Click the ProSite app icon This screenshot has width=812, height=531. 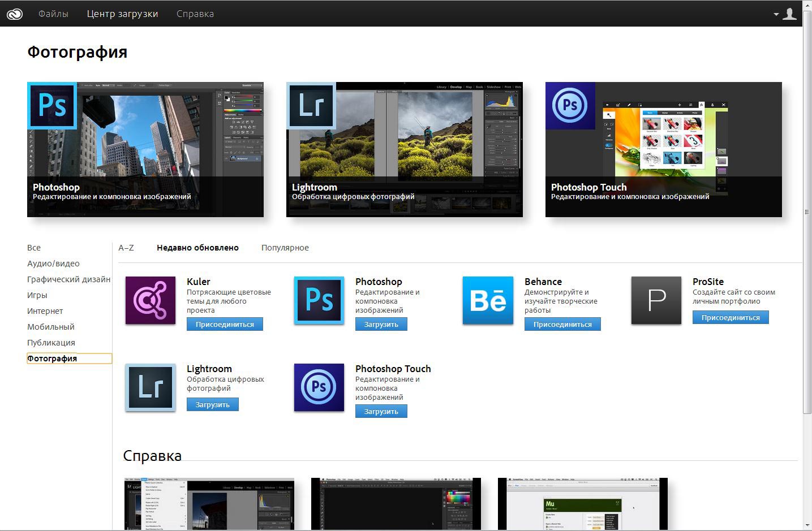pos(656,300)
